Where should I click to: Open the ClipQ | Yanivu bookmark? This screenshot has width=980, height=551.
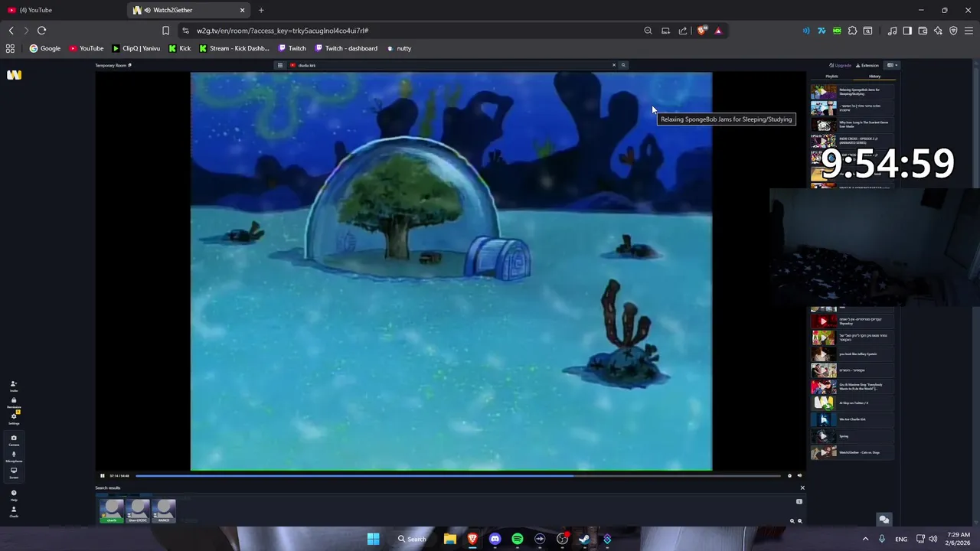pos(136,48)
